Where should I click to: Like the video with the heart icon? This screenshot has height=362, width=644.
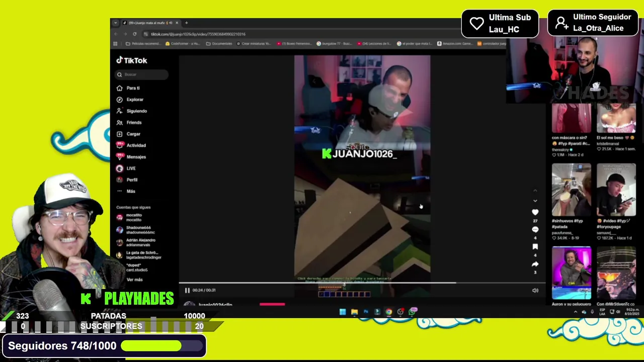[x=535, y=213]
